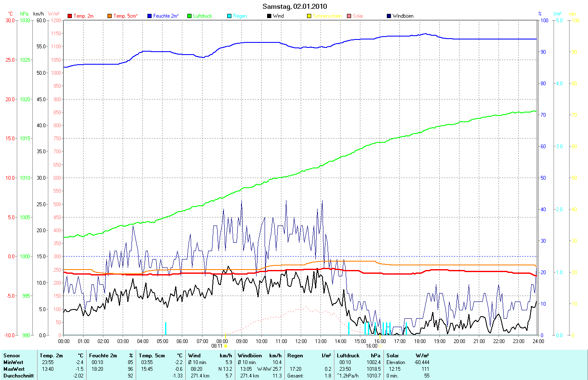The height and width of the screenshot is (380, 588).
Task: Click the red Temp. 2m legend swatch
Action: tap(70, 16)
